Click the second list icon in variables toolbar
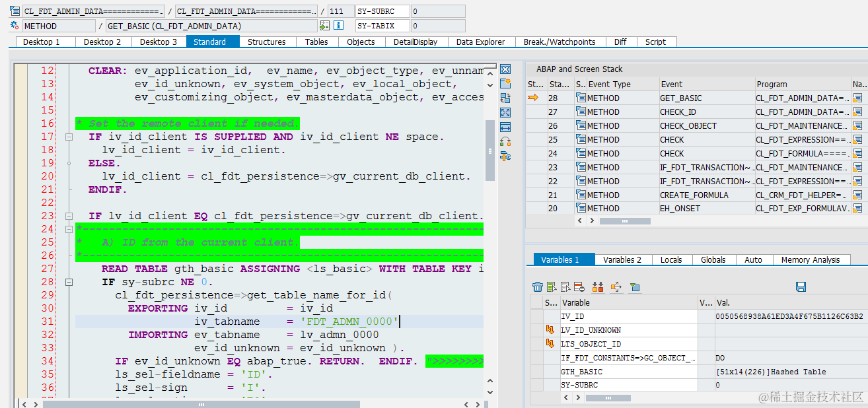 click(x=565, y=287)
